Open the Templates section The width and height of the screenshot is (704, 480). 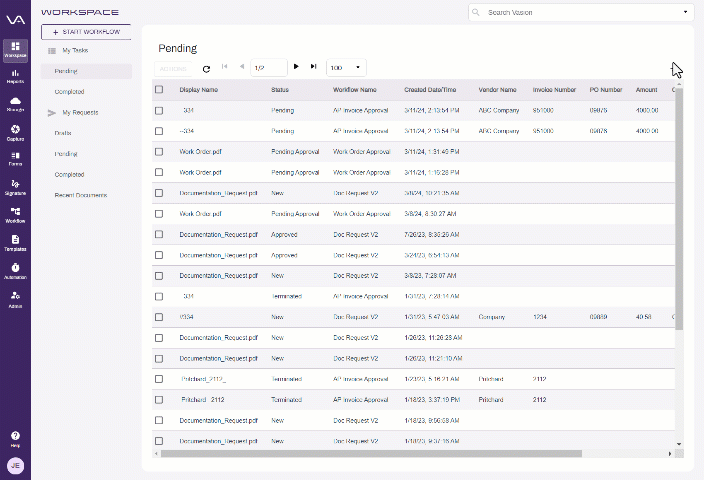tap(15, 243)
